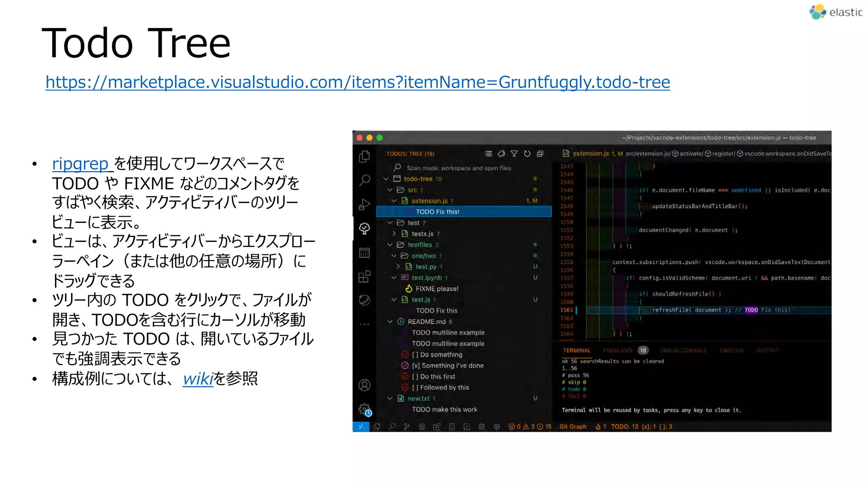Collapse the test folder node
This screenshot has width=868, height=488.
click(390, 223)
